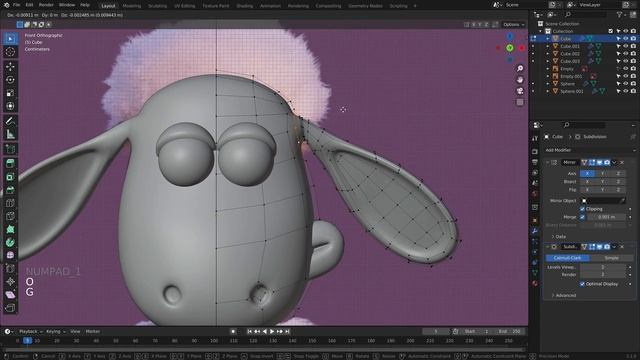Toggle the camera view icon in viewport
The width and height of the screenshot is (640, 360).
tap(520, 91)
